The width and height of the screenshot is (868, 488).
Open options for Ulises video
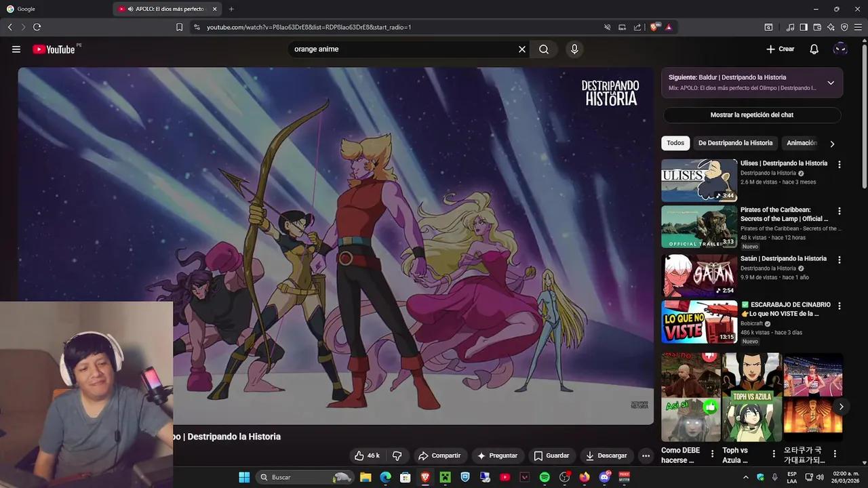pos(840,165)
